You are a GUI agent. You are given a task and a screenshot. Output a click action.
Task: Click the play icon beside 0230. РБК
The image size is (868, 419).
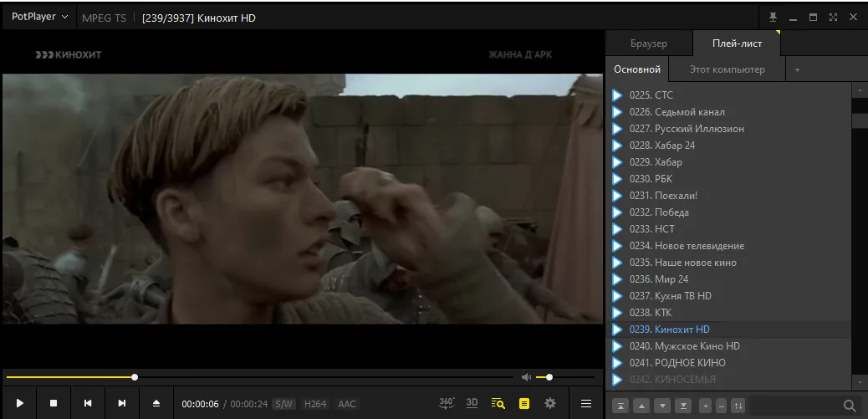click(616, 179)
